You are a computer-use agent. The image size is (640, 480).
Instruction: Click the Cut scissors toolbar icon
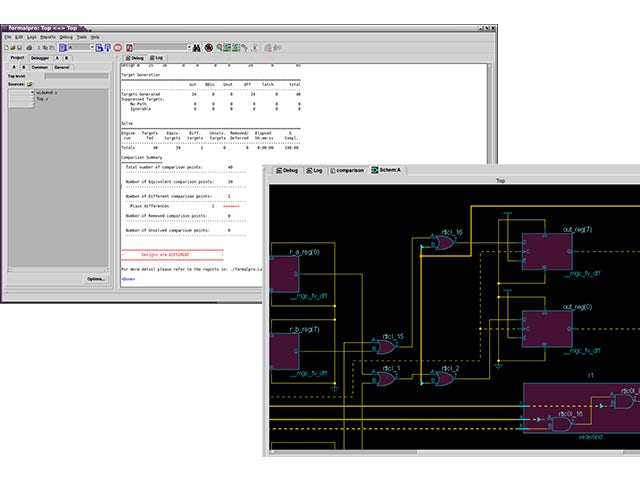point(39,48)
